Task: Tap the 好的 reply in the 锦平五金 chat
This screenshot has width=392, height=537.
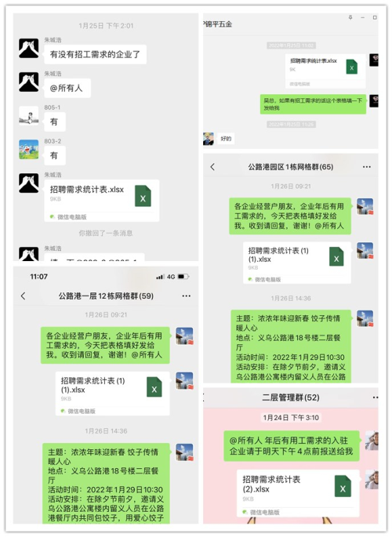Action: coord(226,139)
